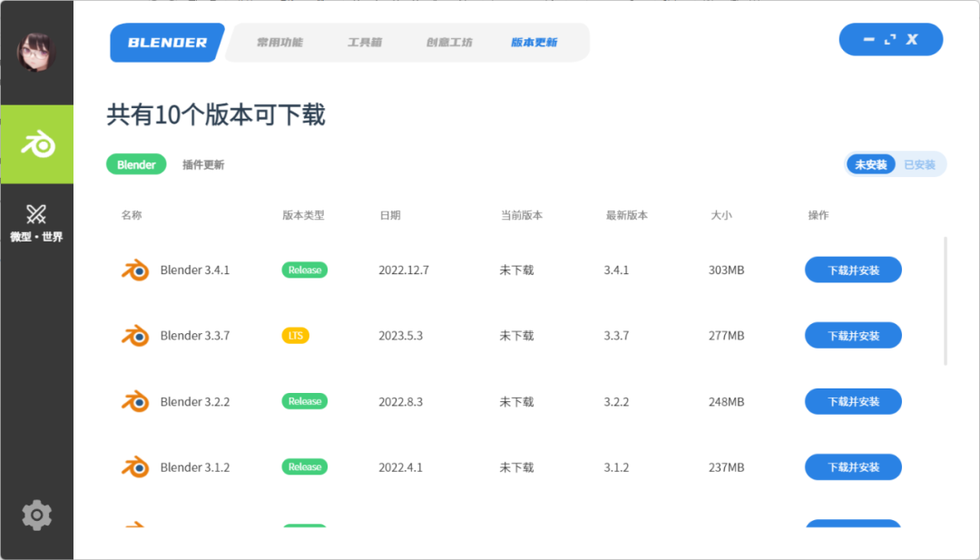Viewport: 980px width, 560px height.
Task: Click the 最新版本 column header
Action: point(626,215)
